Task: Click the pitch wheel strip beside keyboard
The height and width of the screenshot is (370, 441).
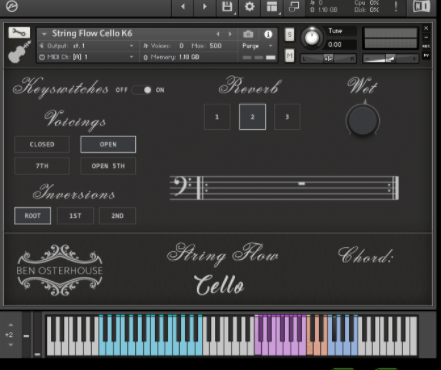Action: pos(26,335)
